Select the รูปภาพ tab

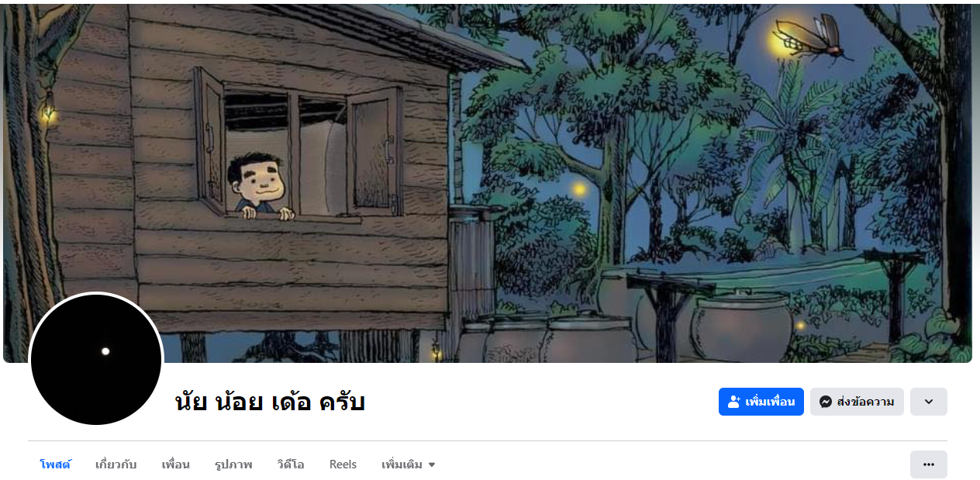click(233, 464)
